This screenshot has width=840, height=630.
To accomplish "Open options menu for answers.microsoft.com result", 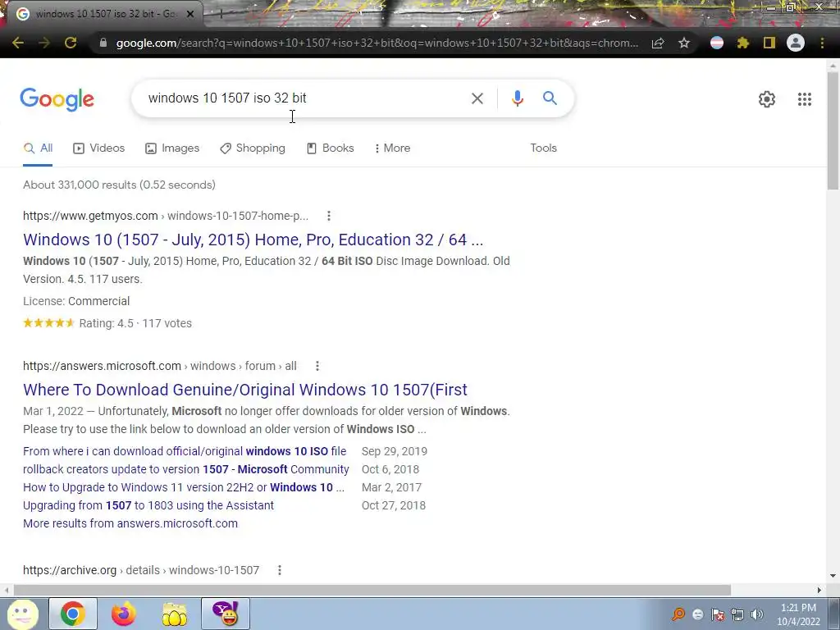I will pyautogui.click(x=317, y=366).
